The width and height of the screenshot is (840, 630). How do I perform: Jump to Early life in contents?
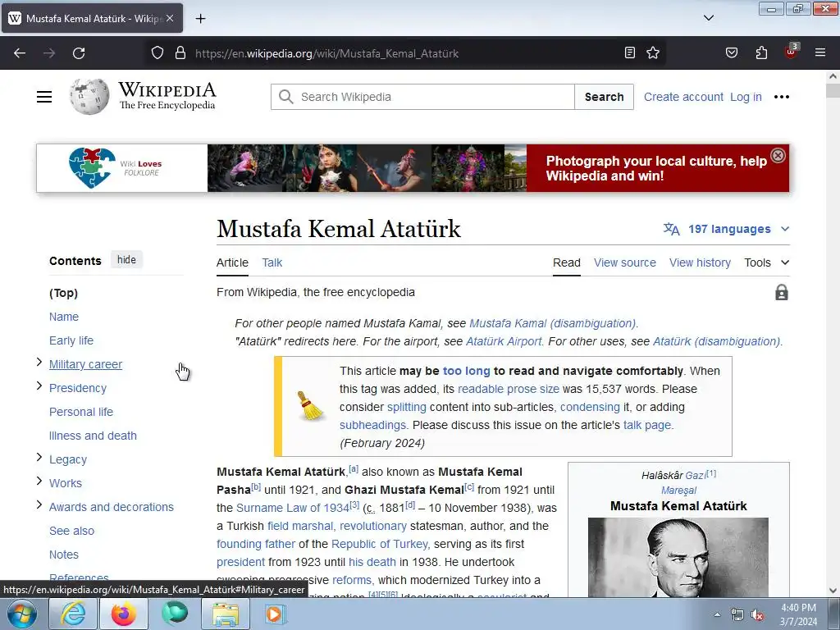[x=71, y=340]
